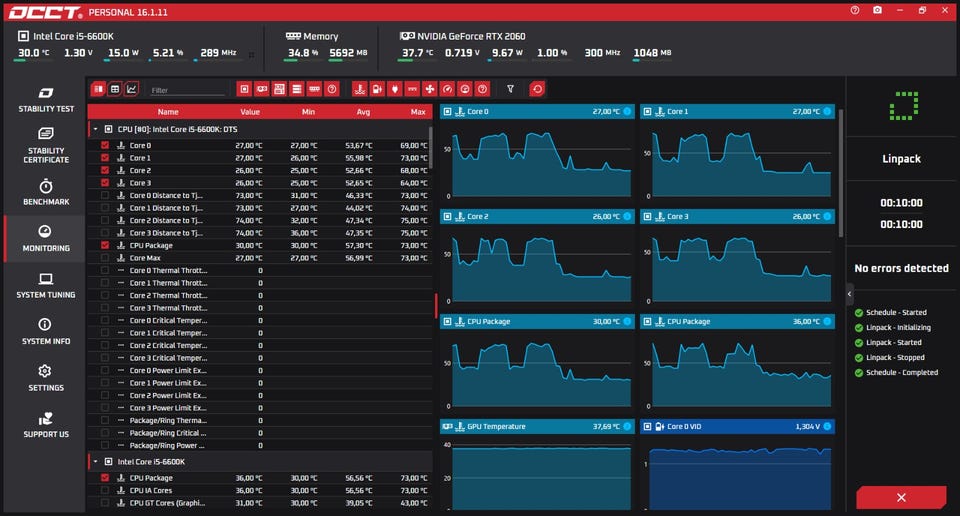This screenshot has height=516, width=960.
Task: Close test results with red X button
Action: click(901, 498)
